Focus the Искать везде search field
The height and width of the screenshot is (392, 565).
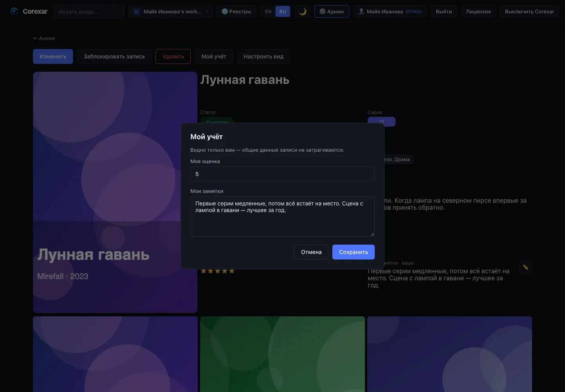point(89,12)
